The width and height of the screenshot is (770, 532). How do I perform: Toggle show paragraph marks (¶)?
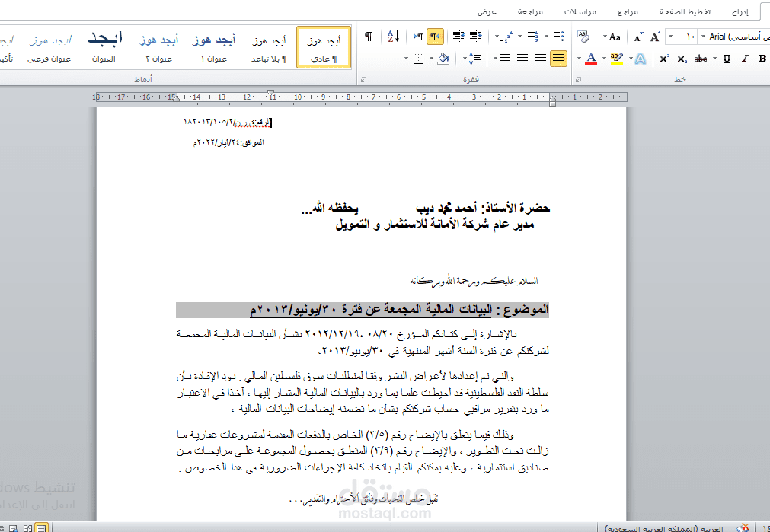(369, 37)
